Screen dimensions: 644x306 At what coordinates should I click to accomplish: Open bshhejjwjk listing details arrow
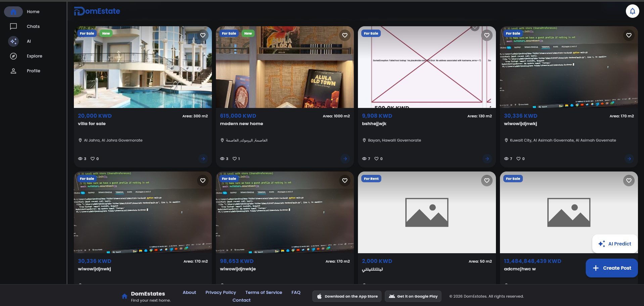tap(487, 159)
